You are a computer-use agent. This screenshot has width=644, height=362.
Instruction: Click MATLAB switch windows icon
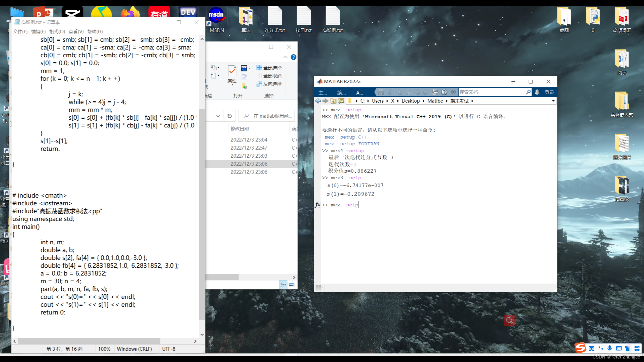(435, 92)
